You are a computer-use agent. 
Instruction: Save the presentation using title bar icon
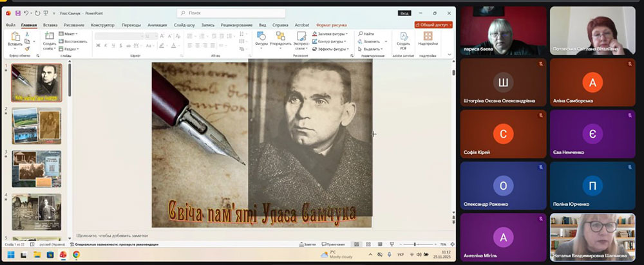pyautogui.click(x=17, y=12)
